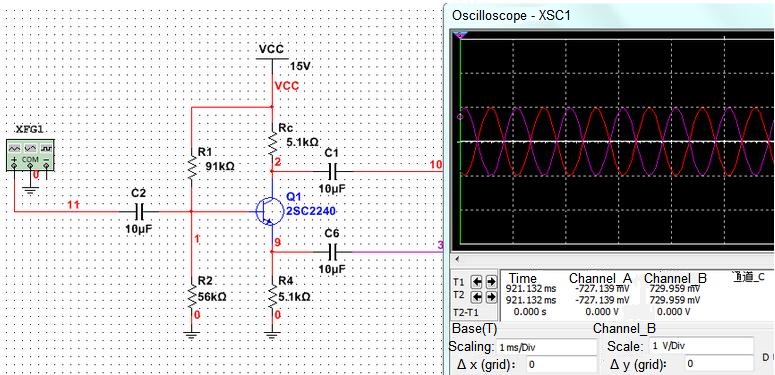This screenshot has height=375, width=775.
Task: Select the R2 56kΩ resistor
Action: click(x=191, y=295)
